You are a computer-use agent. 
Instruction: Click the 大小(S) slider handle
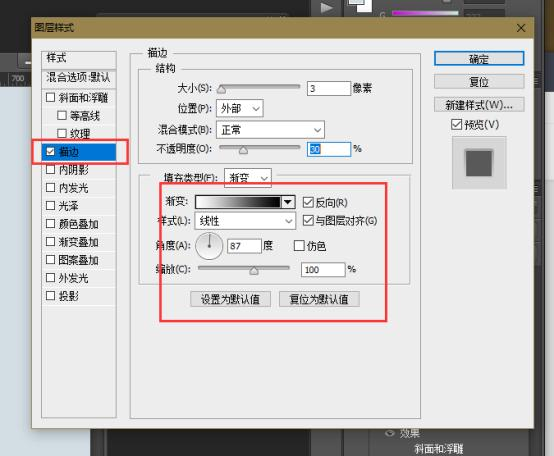click(222, 89)
